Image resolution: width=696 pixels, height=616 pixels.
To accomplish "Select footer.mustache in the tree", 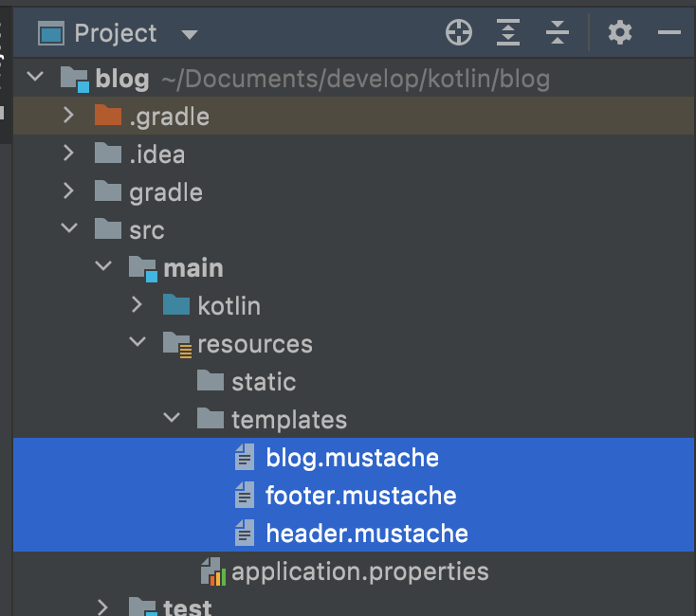I will point(354,495).
